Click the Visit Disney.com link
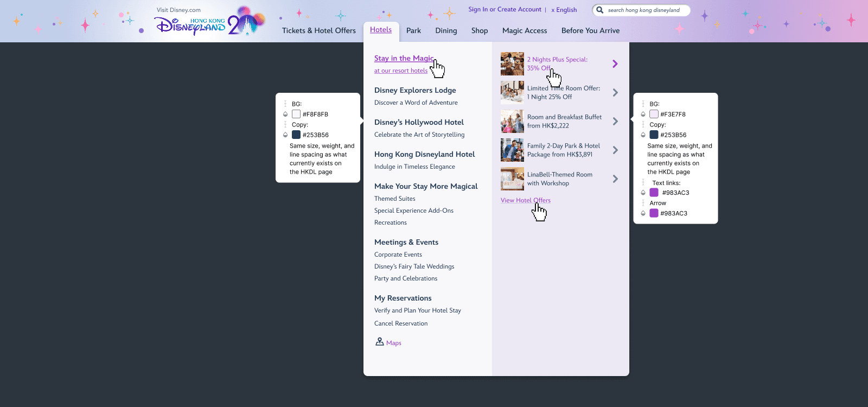868x407 pixels. pos(178,10)
